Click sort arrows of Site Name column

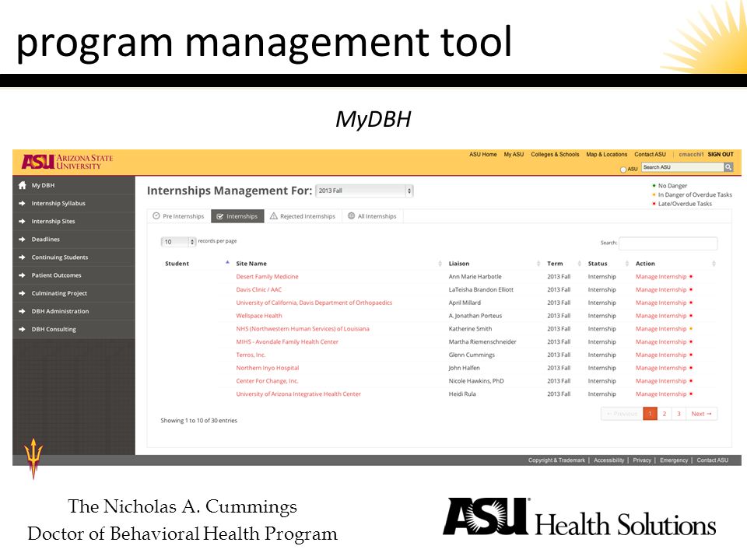click(440, 264)
